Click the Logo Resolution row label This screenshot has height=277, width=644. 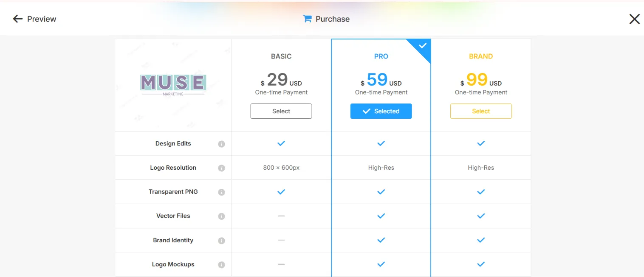173,168
